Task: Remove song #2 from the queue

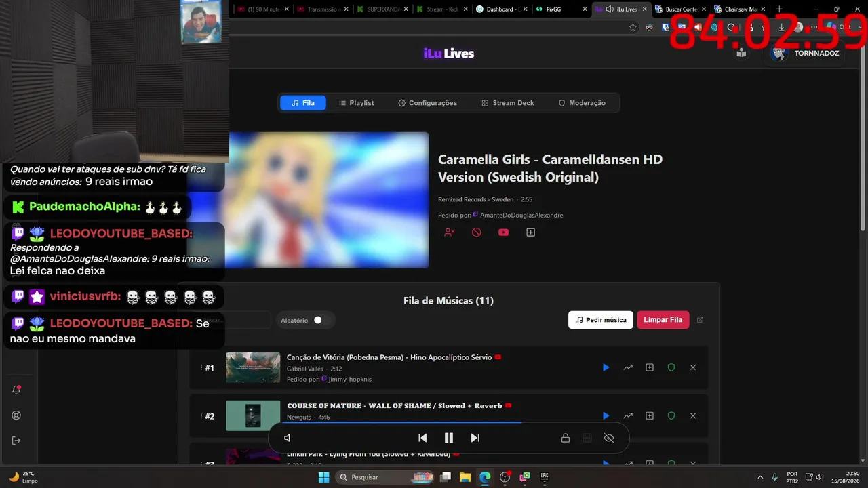Action: 693,415
